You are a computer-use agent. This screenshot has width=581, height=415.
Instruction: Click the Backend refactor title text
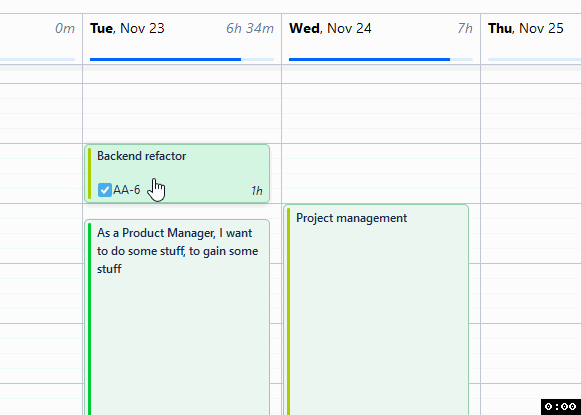(142, 156)
